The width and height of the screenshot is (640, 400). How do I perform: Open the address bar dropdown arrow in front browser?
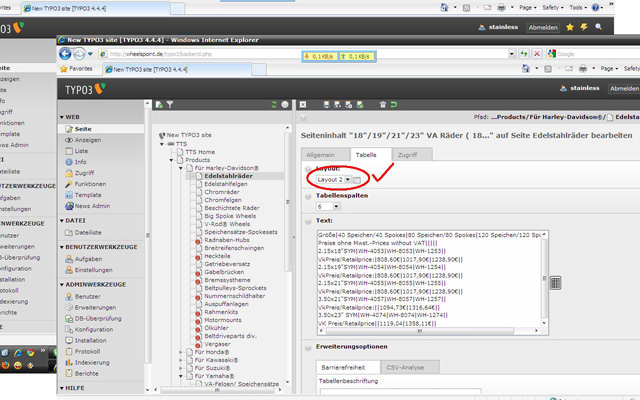(511, 54)
